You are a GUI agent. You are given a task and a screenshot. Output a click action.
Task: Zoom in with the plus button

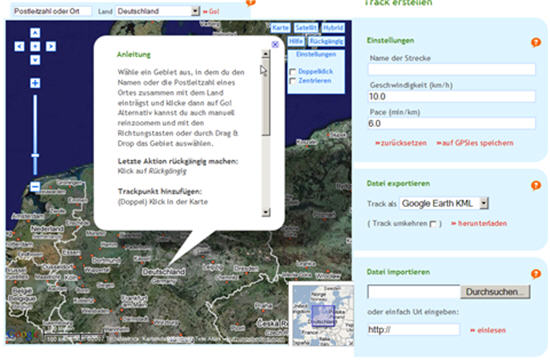pyautogui.click(x=35, y=83)
